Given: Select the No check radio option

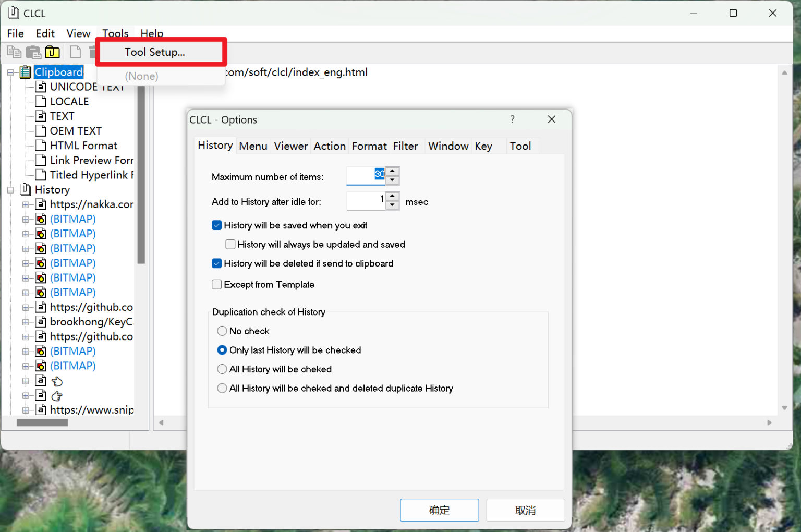Looking at the screenshot, I should (222, 331).
